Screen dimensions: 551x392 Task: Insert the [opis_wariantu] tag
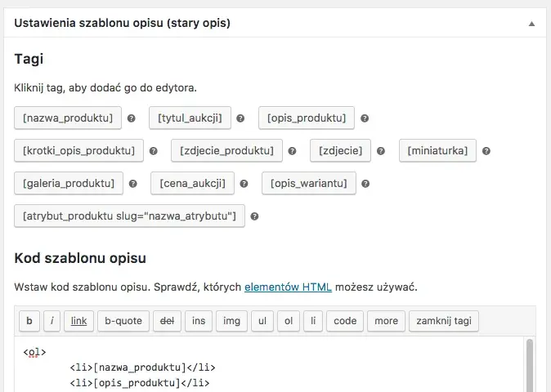(308, 183)
